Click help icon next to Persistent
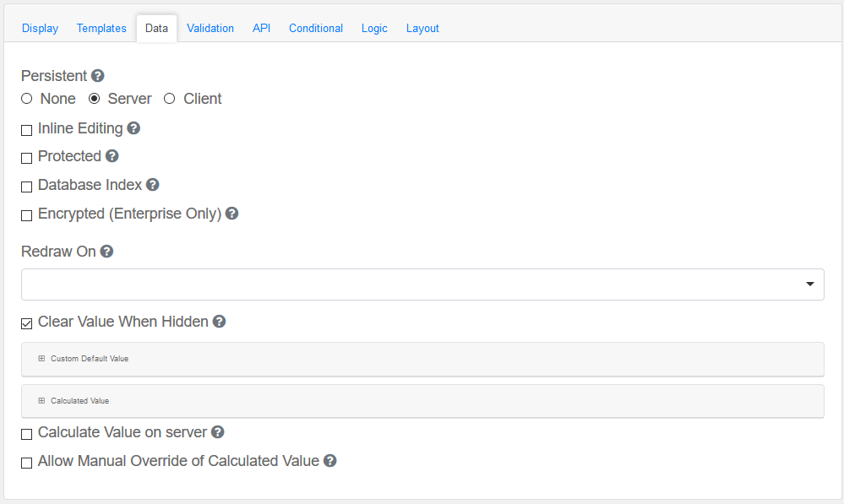844x504 pixels. click(x=98, y=76)
